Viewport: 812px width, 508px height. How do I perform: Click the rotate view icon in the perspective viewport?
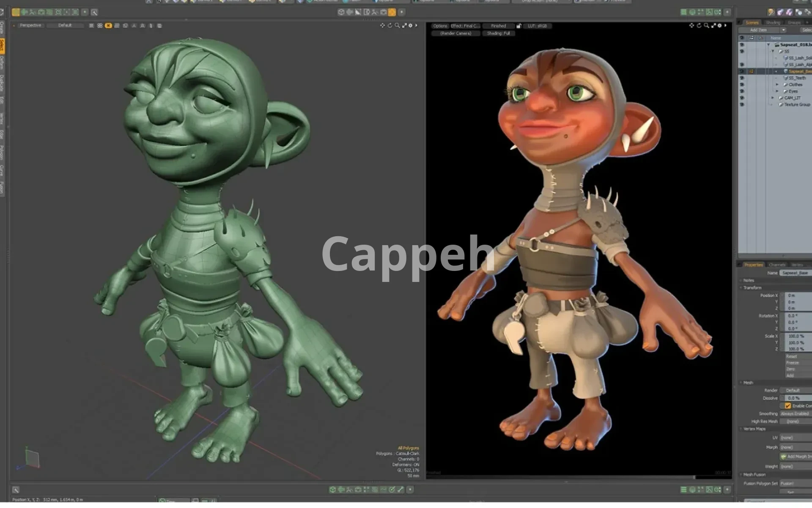coord(390,25)
